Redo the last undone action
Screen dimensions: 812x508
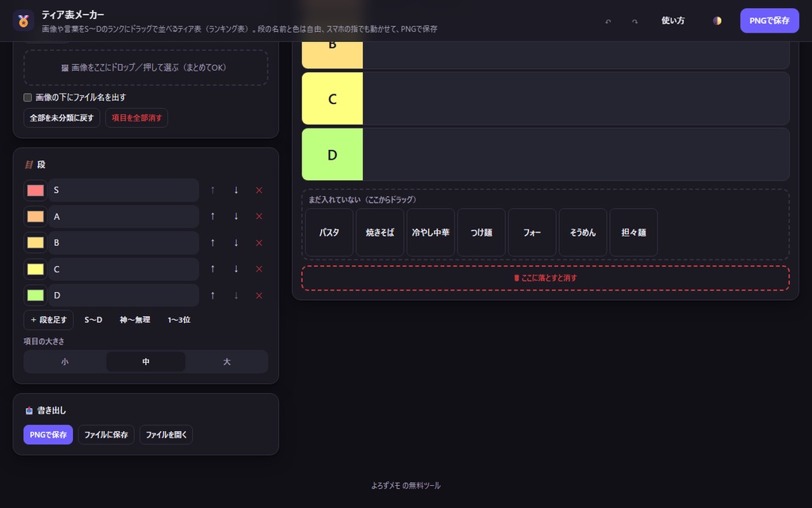635,21
